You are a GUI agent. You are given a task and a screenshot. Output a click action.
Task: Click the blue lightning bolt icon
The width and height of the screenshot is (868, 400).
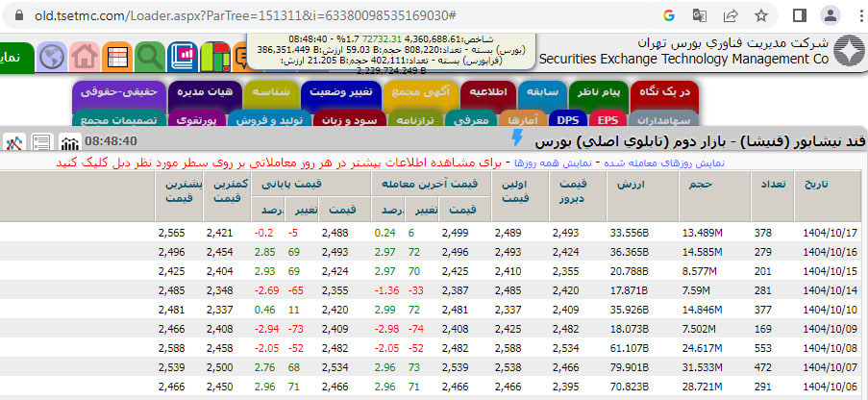pyautogui.click(x=516, y=141)
